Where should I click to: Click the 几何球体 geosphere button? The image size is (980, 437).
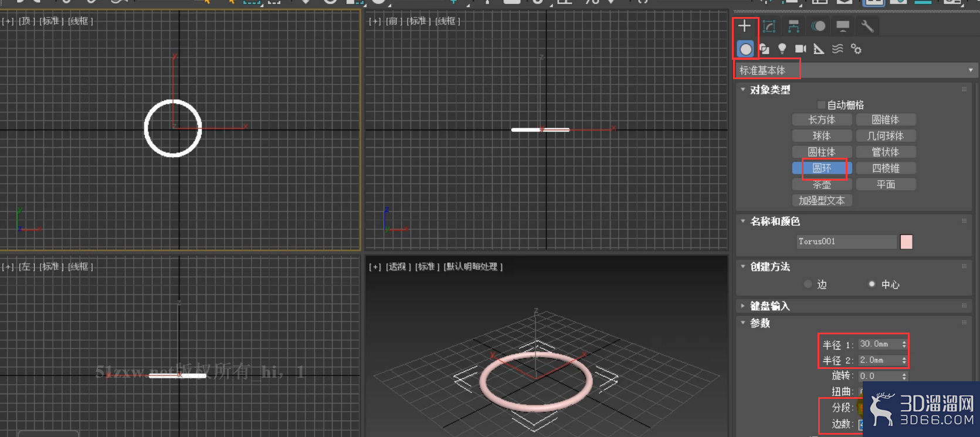point(886,136)
